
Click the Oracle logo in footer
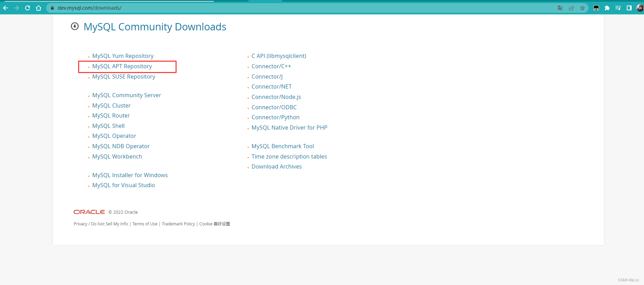[89, 212]
